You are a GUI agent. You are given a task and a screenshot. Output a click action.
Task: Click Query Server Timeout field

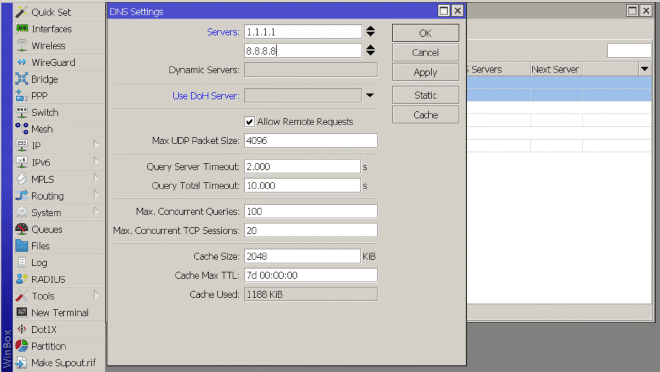(302, 167)
